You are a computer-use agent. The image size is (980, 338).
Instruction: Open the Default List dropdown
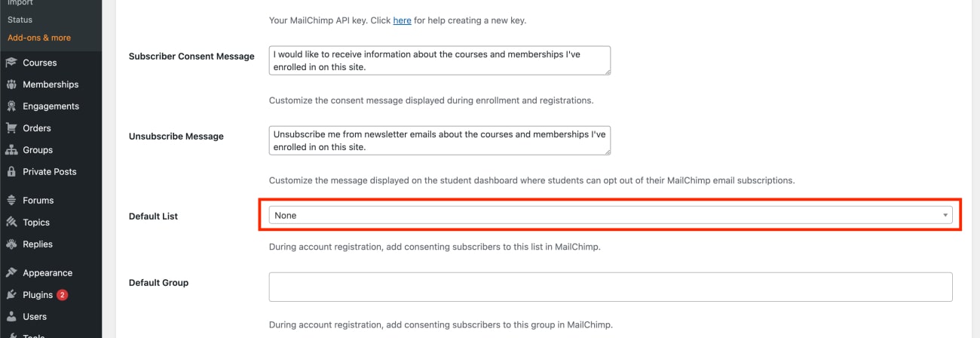(611, 216)
